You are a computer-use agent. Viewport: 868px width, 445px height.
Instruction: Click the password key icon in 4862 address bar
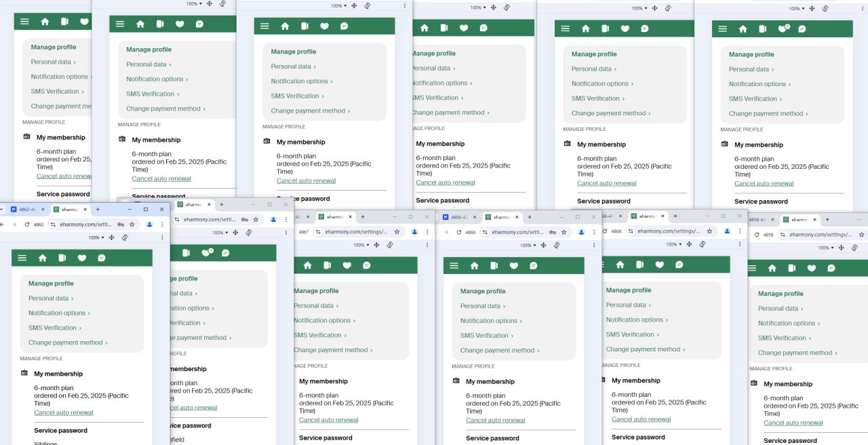pos(120,225)
